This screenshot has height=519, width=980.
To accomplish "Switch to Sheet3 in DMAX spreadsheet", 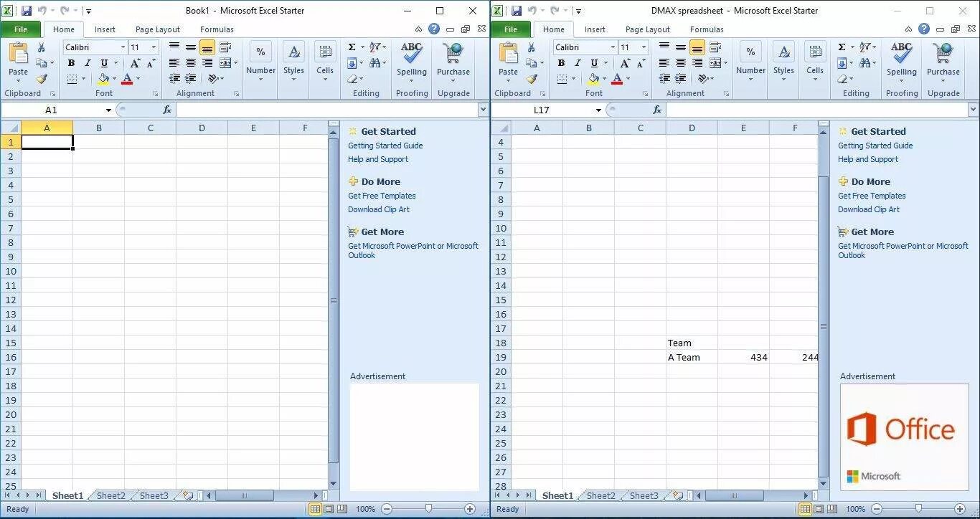I will point(644,495).
